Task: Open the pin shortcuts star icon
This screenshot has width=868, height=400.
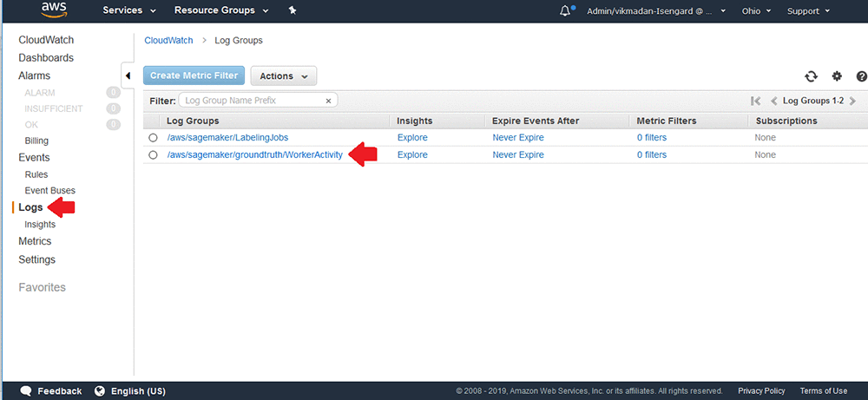Action: [x=293, y=10]
